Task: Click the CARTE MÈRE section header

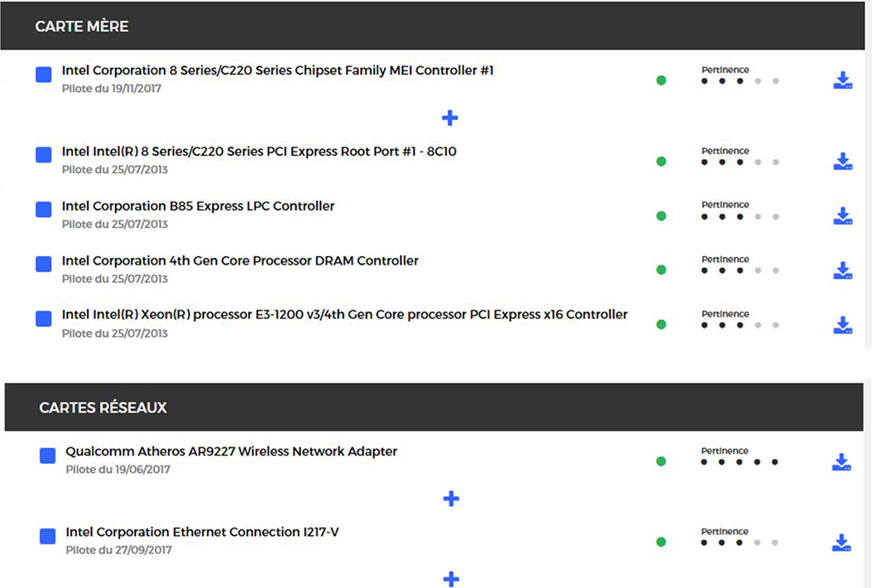Action: pos(82,26)
